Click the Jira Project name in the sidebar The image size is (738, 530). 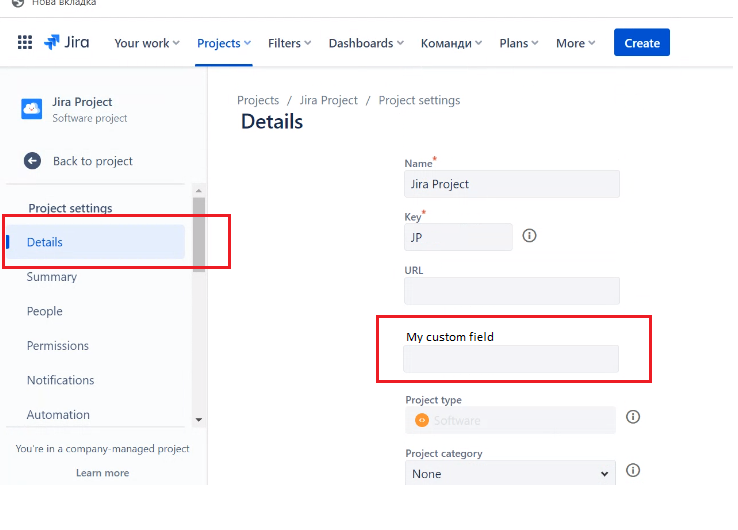click(x=82, y=102)
